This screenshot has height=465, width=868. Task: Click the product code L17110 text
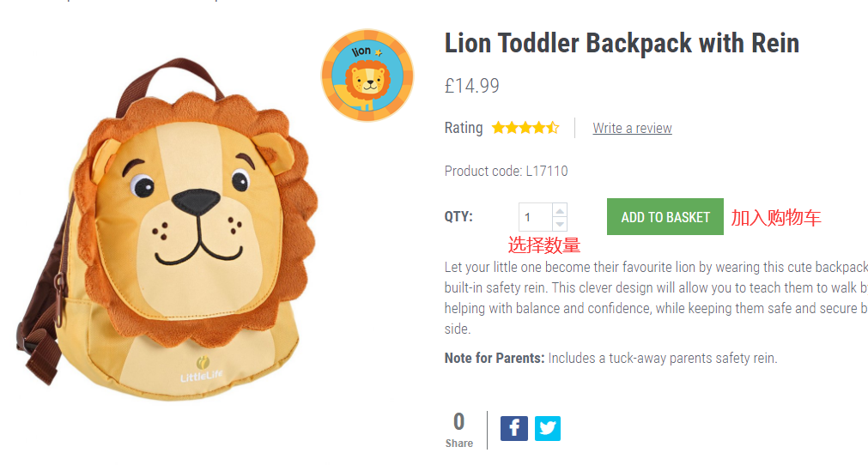506,171
